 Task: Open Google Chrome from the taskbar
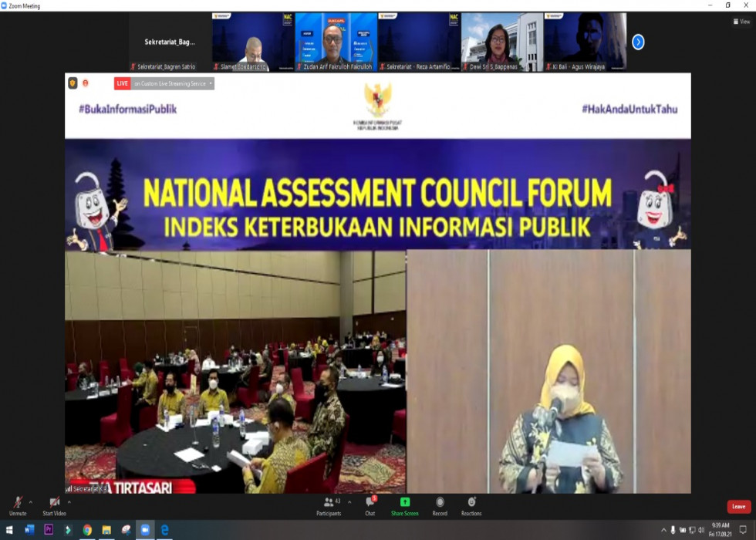[87, 530]
